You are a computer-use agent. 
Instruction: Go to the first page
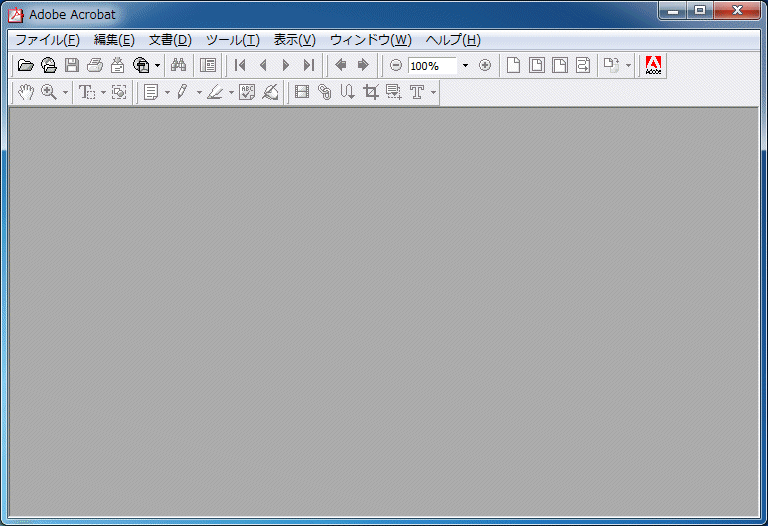click(x=240, y=66)
